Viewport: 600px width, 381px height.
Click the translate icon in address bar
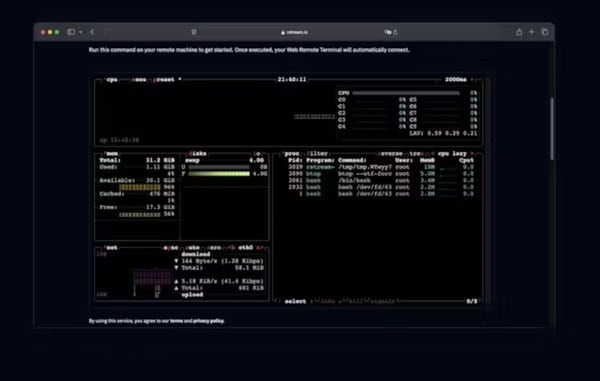click(388, 32)
